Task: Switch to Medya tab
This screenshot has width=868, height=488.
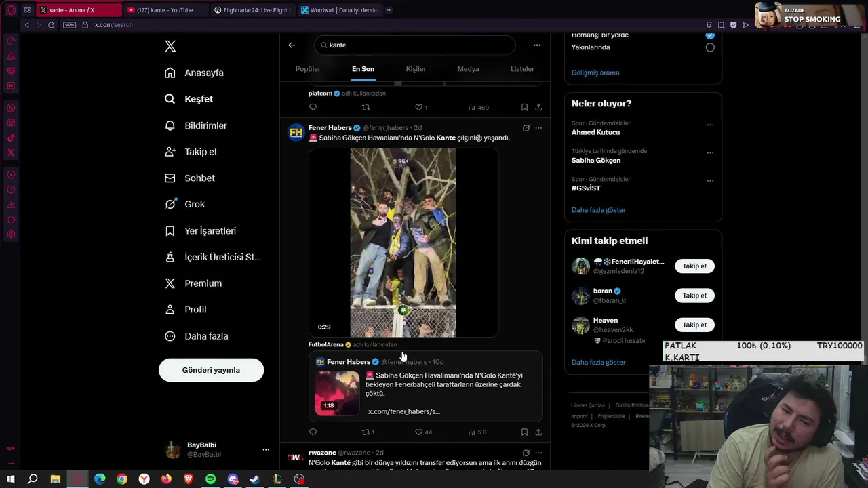Action: click(468, 69)
